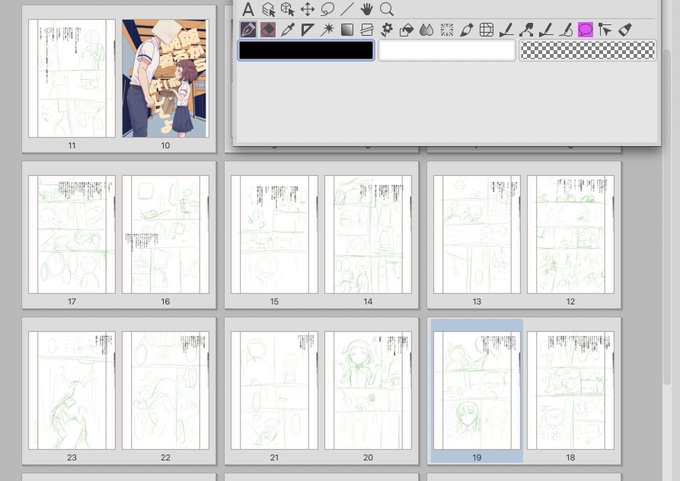This screenshot has width=680, height=481.
Task: Select the triangle Ruler tool
Action: coord(307,29)
